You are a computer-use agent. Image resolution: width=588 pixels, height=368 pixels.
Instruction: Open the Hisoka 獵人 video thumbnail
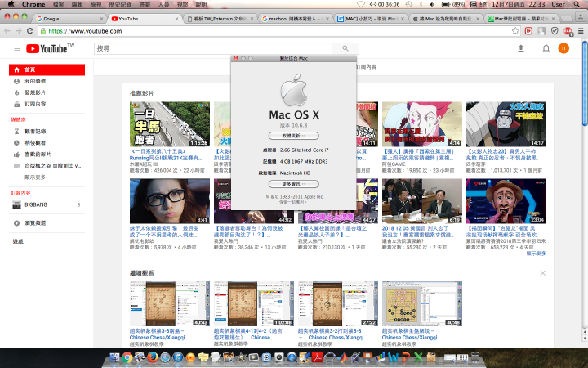(x=422, y=124)
